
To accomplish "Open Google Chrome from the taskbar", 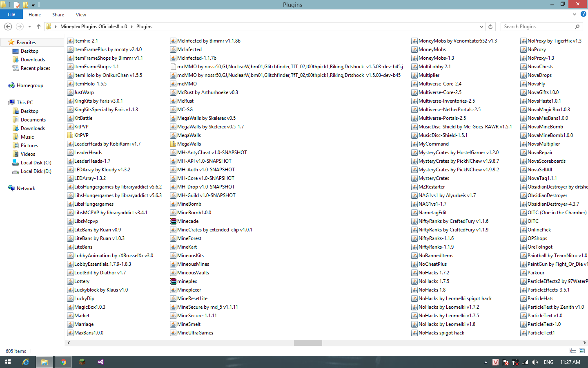I will pos(63,362).
